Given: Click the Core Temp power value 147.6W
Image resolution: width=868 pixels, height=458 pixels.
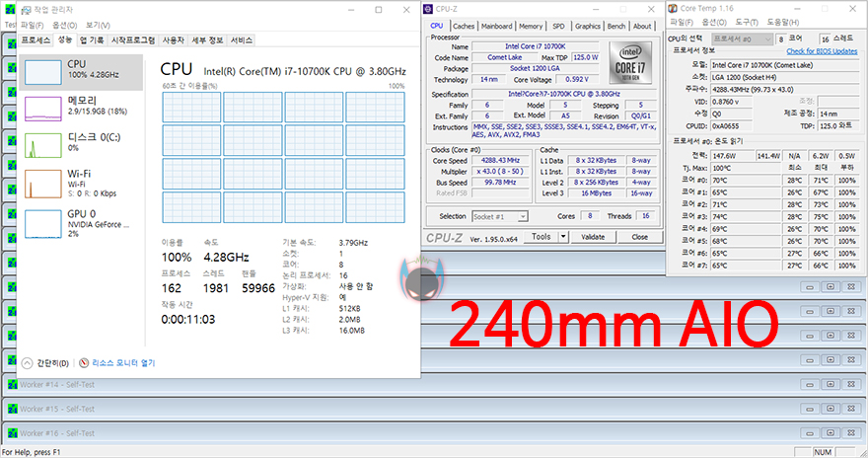Looking at the screenshot, I should tap(732, 156).
